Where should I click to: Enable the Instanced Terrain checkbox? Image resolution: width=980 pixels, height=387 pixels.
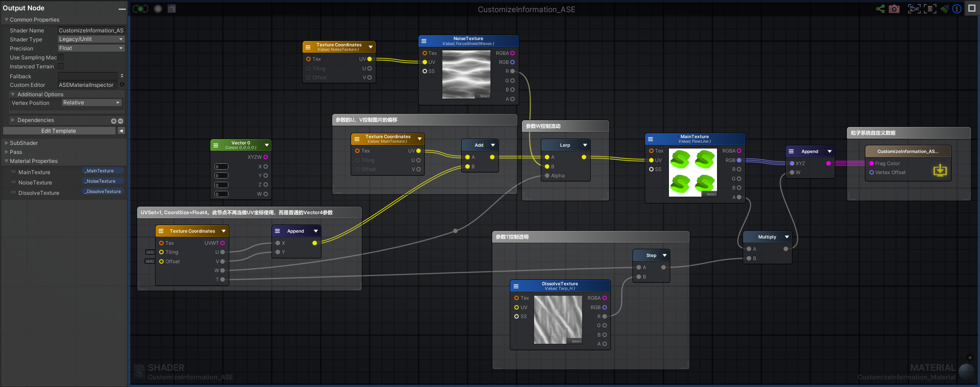coord(61,66)
